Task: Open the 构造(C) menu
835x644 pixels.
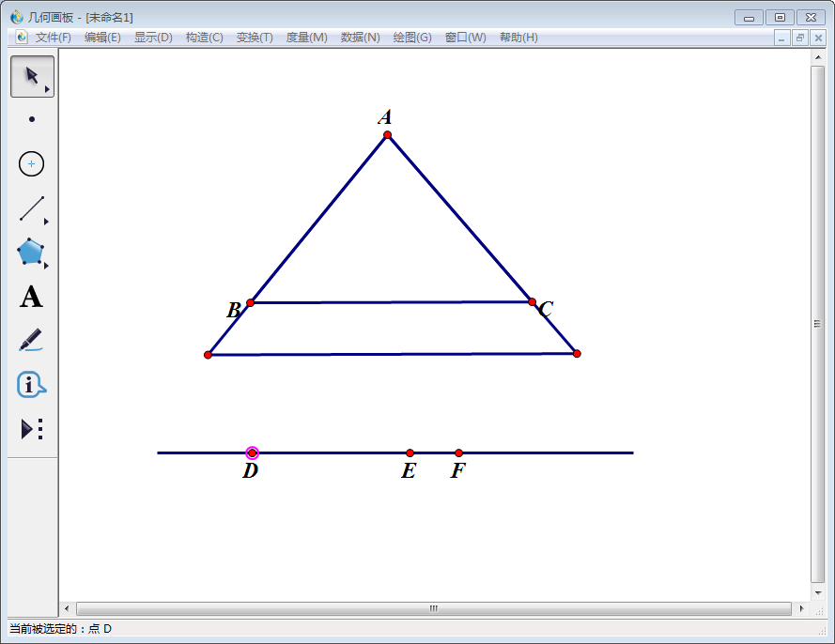Action: pyautogui.click(x=204, y=38)
